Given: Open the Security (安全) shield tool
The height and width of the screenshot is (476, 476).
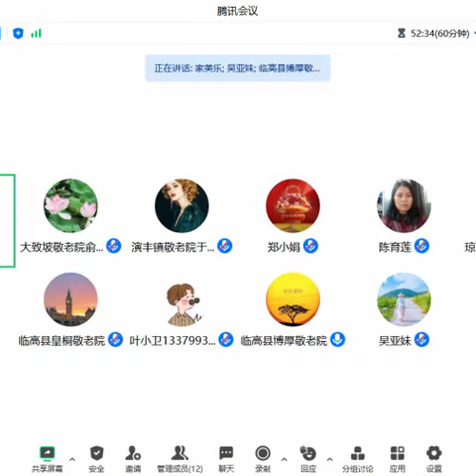Looking at the screenshot, I should [96, 458].
